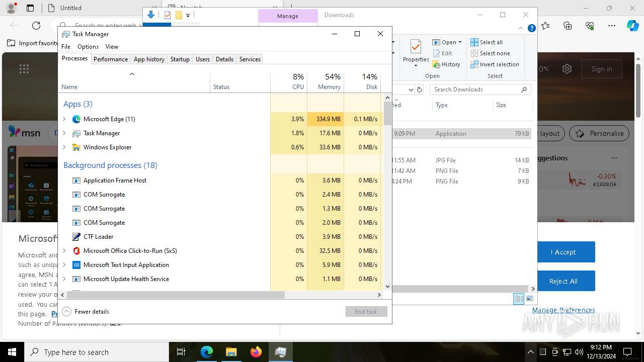The width and height of the screenshot is (644, 362).
Task: Click the Reject All cookie button
Action: tap(563, 281)
